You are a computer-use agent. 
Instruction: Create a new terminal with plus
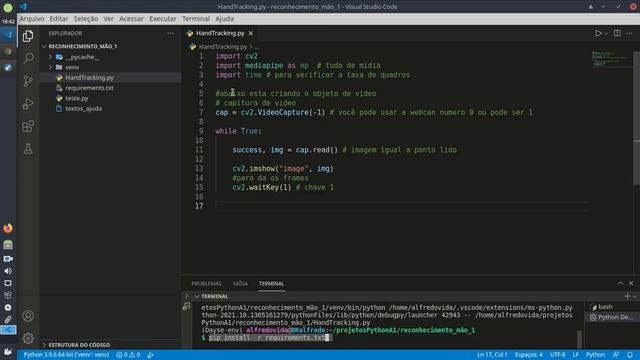tap(627, 296)
